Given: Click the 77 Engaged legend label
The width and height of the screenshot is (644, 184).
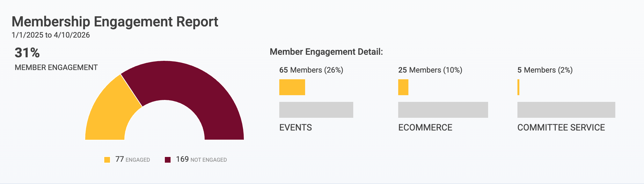Looking at the screenshot, I should pyautogui.click(x=133, y=159).
